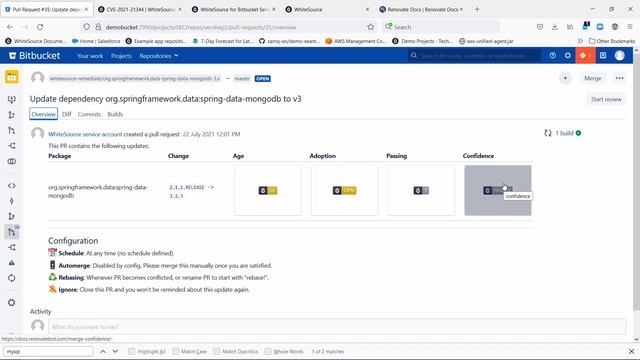Click the browser address bar

pyautogui.click(x=229, y=27)
